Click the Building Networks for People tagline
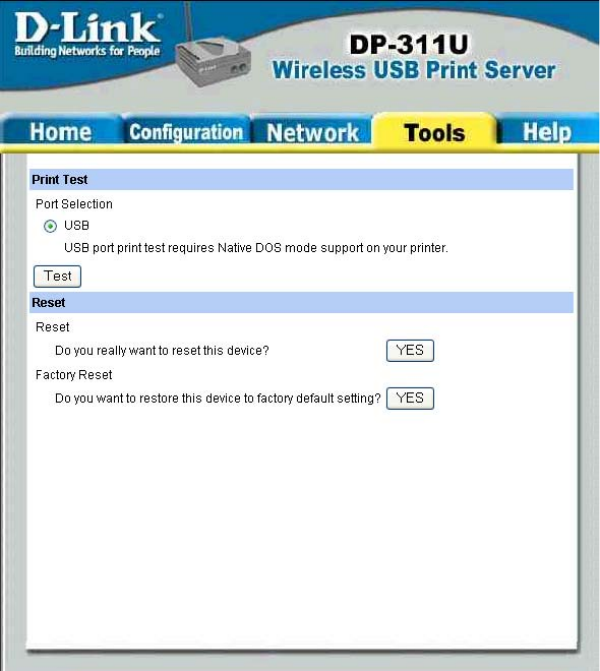The width and height of the screenshot is (600, 671). (87, 51)
